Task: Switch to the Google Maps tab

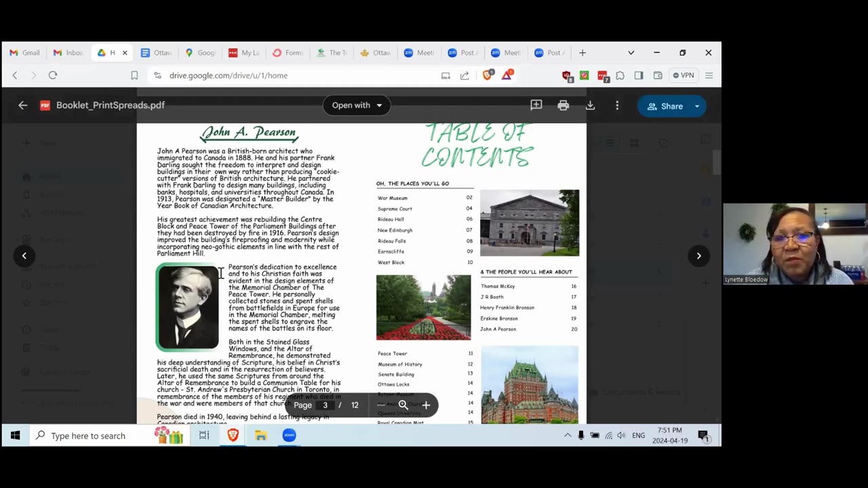Action: (200, 53)
